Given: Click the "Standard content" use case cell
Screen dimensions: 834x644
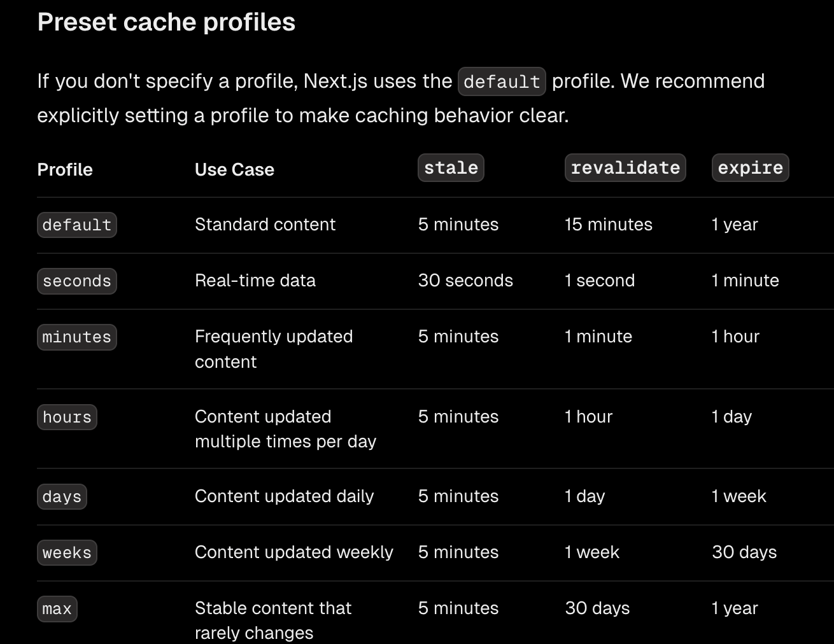Looking at the screenshot, I should 265,225.
